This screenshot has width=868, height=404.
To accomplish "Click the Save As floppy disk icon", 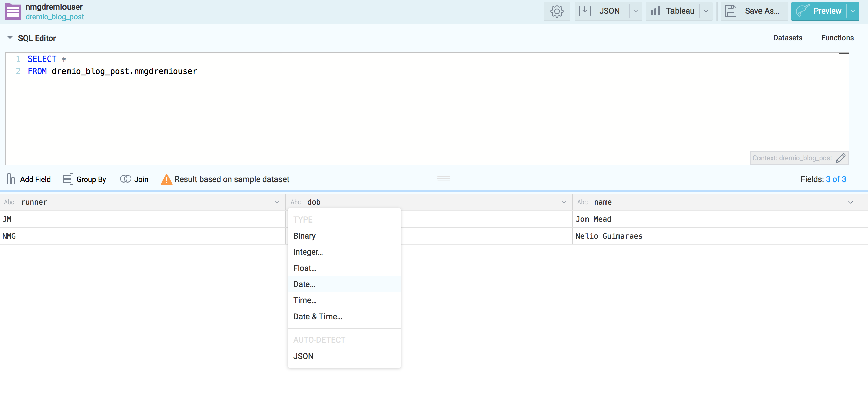I will click(x=730, y=11).
